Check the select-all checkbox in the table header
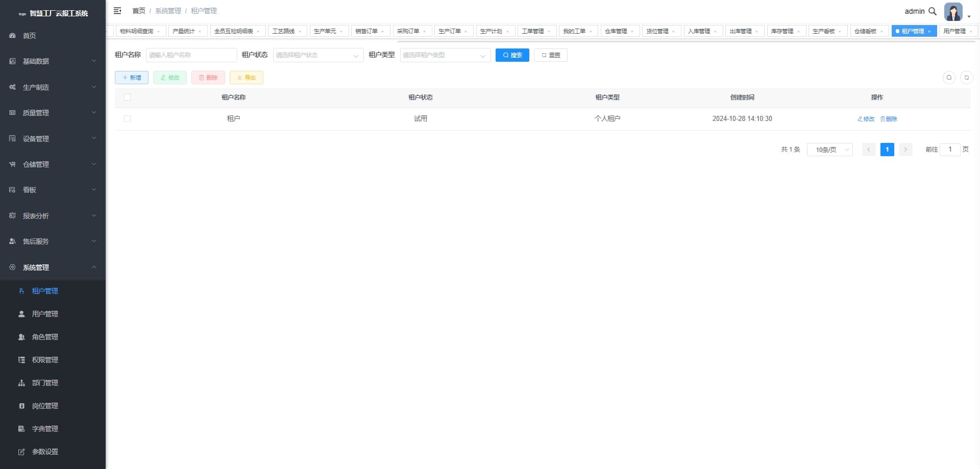Screen dimensions: 980x469 click(x=127, y=97)
